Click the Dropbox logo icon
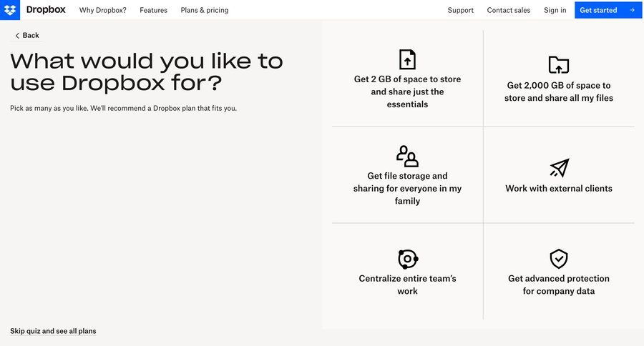The image size is (644, 346). [x=10, y=10]
